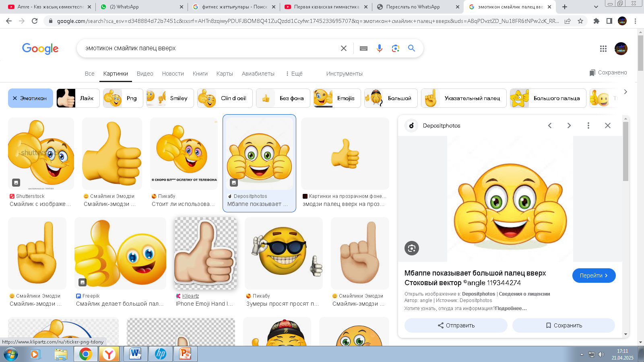Click the Google logo
The image size is (644, 362).
(x=40, y=49)
